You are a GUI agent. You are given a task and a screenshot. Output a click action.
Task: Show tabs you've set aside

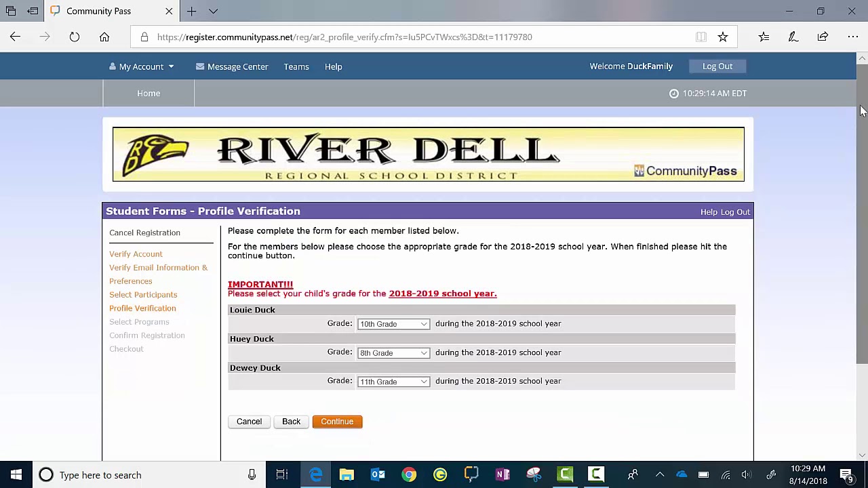pyautogui.click(x=12, y=11)
